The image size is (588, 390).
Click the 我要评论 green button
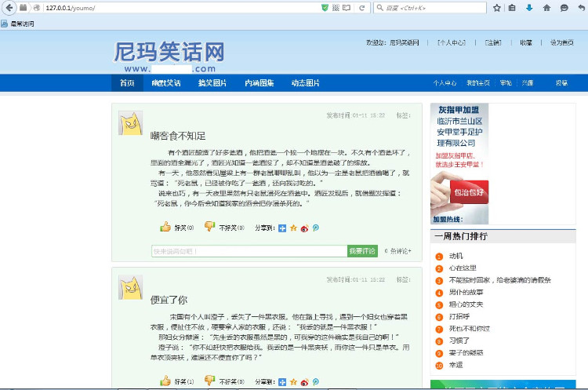(362, 251)
